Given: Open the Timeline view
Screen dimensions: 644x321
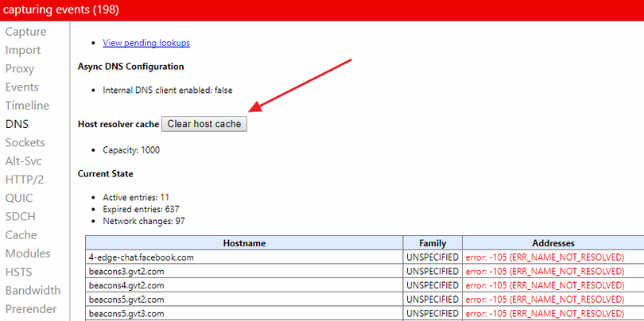Looking at the screenshot, I should click(x=27, y=106).
